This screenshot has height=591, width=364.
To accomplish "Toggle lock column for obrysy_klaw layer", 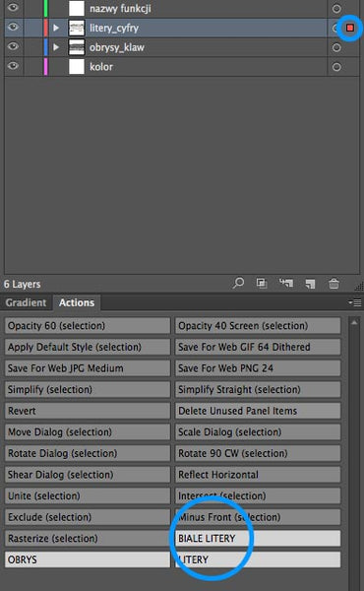I will [x=32, y=47].
